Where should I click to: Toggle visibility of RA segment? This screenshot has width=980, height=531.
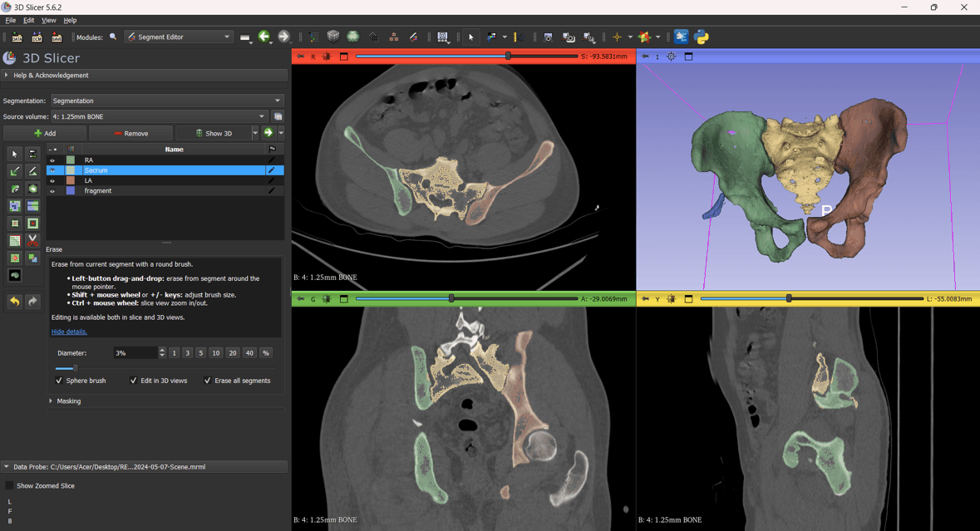[52, 160]
